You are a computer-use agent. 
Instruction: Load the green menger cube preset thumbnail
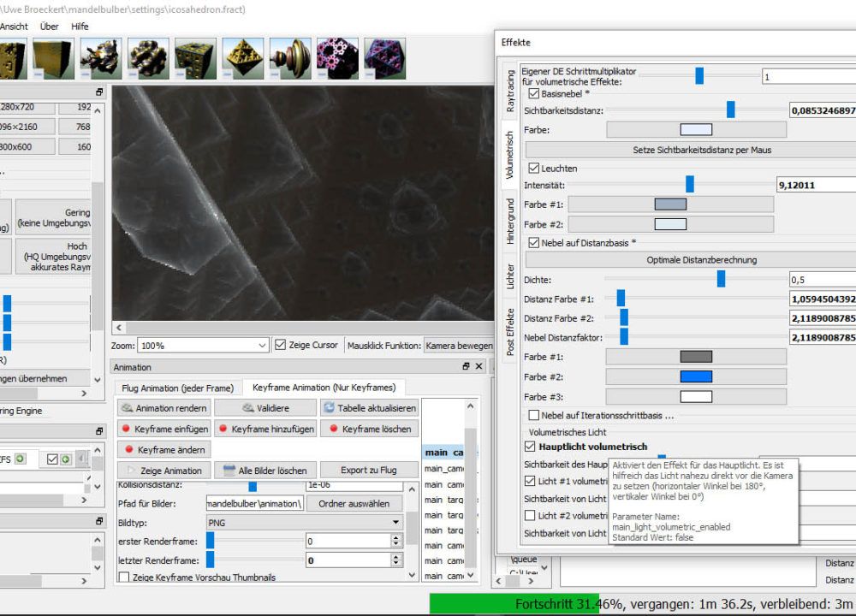[x=195, y=58]
